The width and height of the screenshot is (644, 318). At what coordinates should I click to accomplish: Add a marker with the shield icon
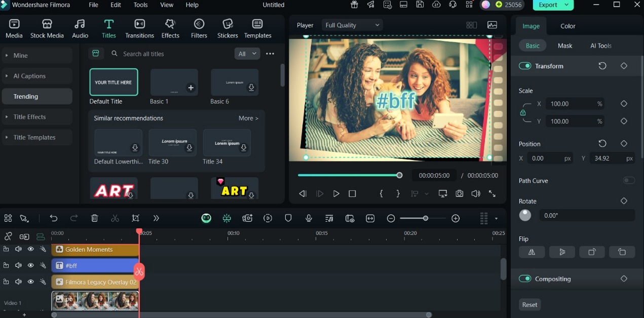click(x=288, y=218)
